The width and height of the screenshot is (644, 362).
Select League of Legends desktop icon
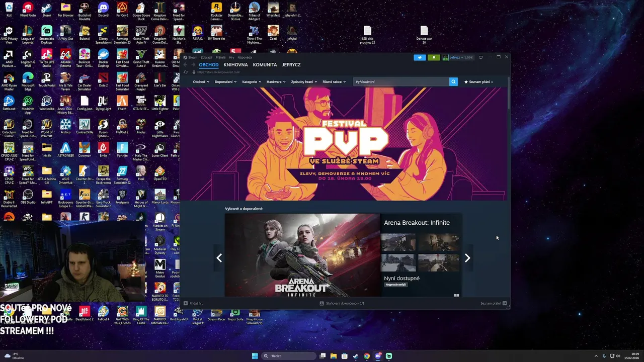pos(28,35)
